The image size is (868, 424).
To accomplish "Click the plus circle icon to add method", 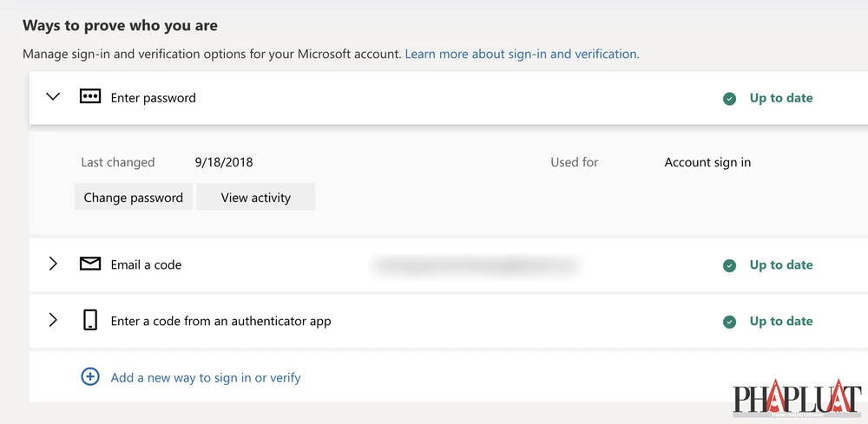I will coord(90,377).
